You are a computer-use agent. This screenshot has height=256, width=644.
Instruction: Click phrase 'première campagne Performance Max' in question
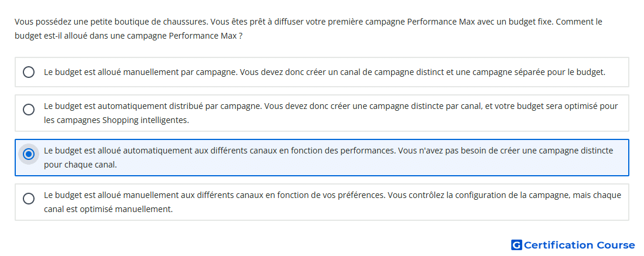tap(407, 22)
